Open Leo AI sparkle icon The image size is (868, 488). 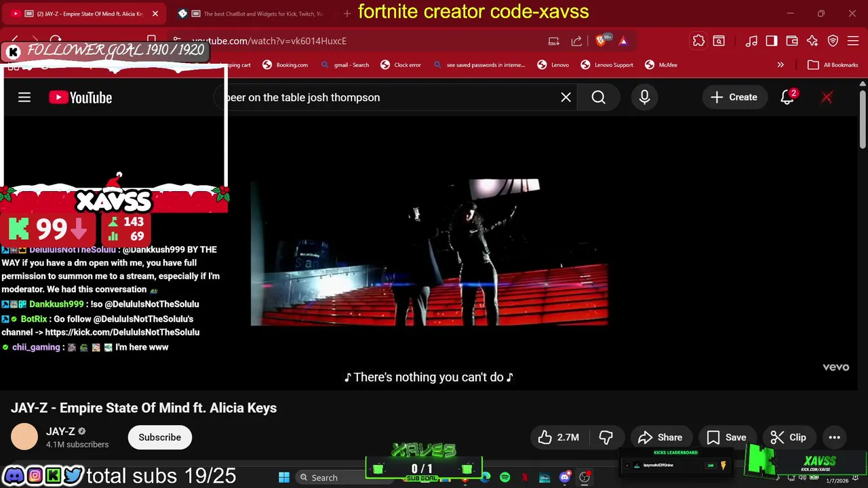coord(812,41)
